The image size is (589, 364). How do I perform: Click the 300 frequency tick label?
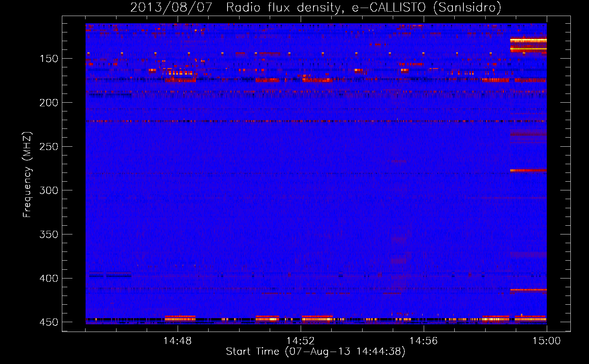click(x=49, y=190)
